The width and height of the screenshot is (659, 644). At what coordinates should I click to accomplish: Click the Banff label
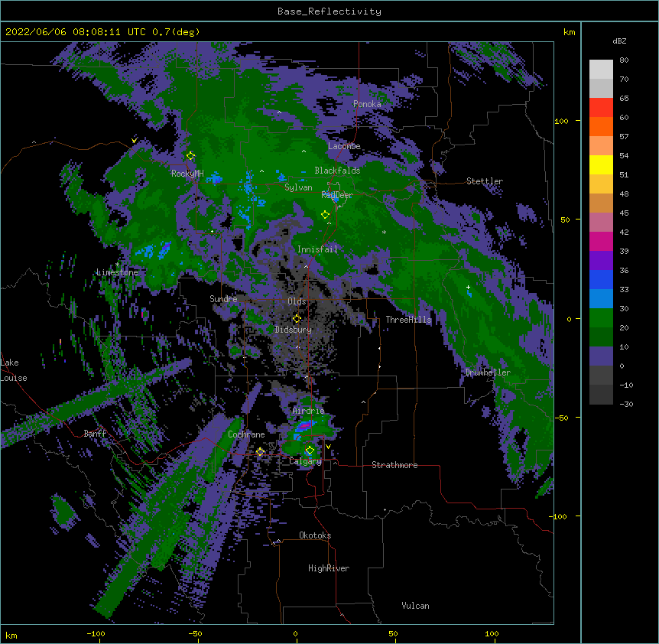coord(95,434)
